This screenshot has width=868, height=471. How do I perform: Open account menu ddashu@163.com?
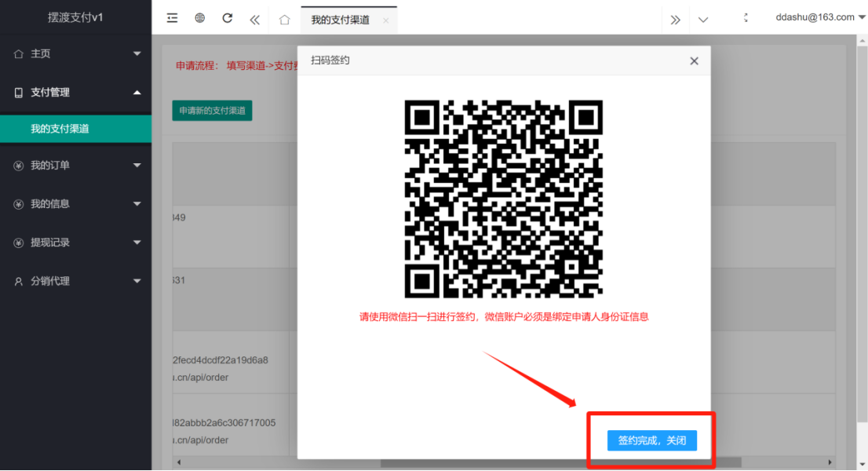(x=820, y=17)
